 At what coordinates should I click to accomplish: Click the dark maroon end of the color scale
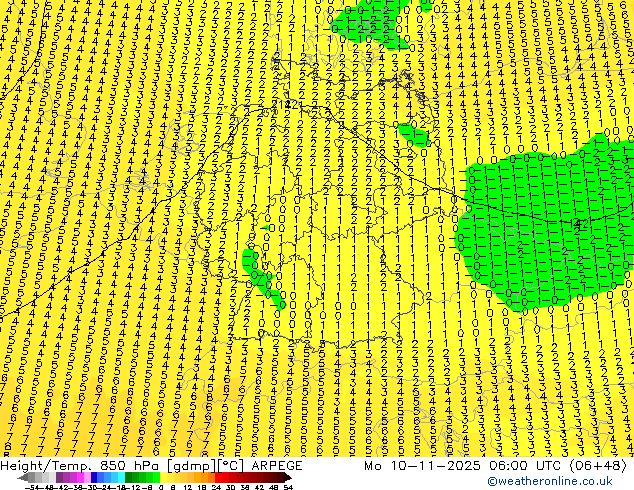pos(286,478)
